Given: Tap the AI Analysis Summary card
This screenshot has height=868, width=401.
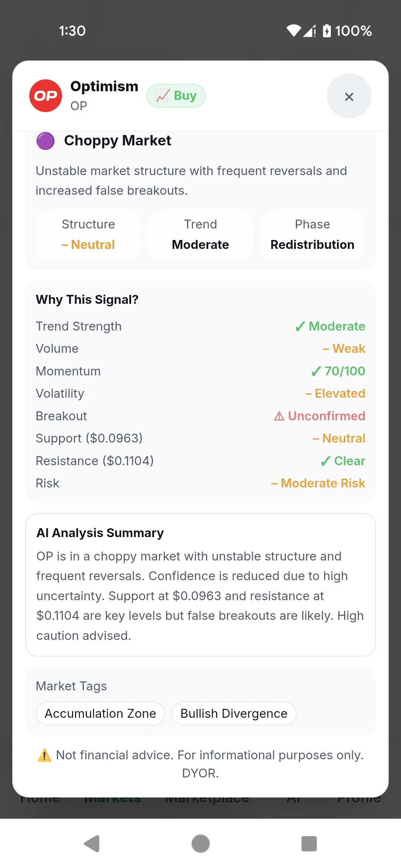Looking at the screenshot, I should tap(200, 585).
